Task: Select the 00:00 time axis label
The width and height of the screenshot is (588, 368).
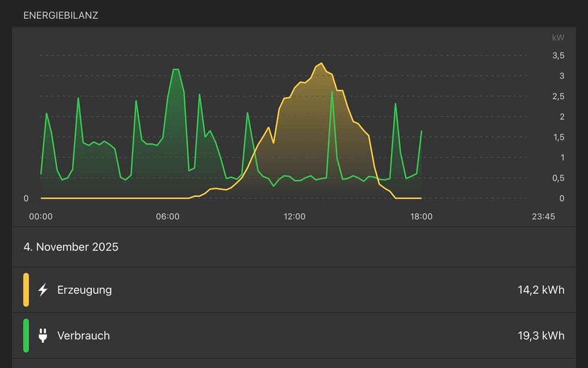Action: (x=41, y=216)
